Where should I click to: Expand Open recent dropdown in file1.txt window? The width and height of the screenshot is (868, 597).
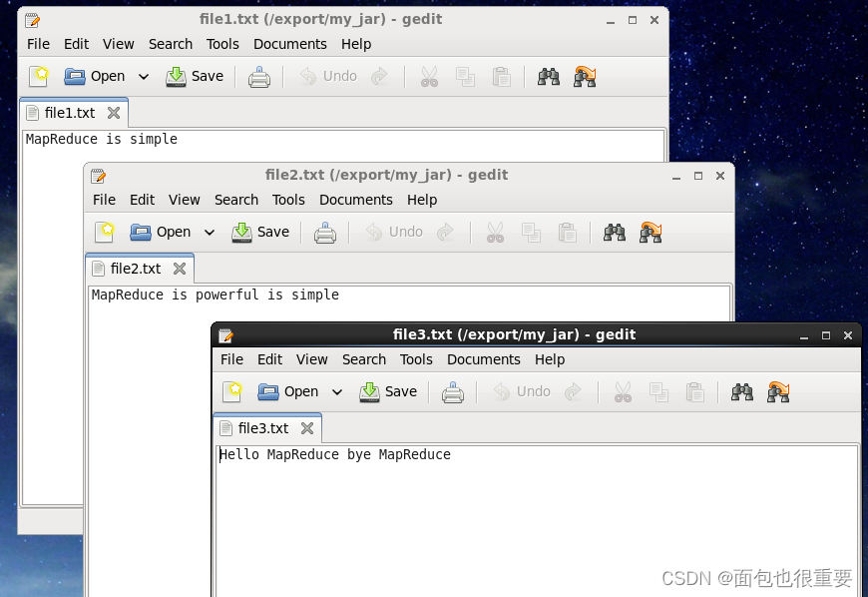(144, 77)
